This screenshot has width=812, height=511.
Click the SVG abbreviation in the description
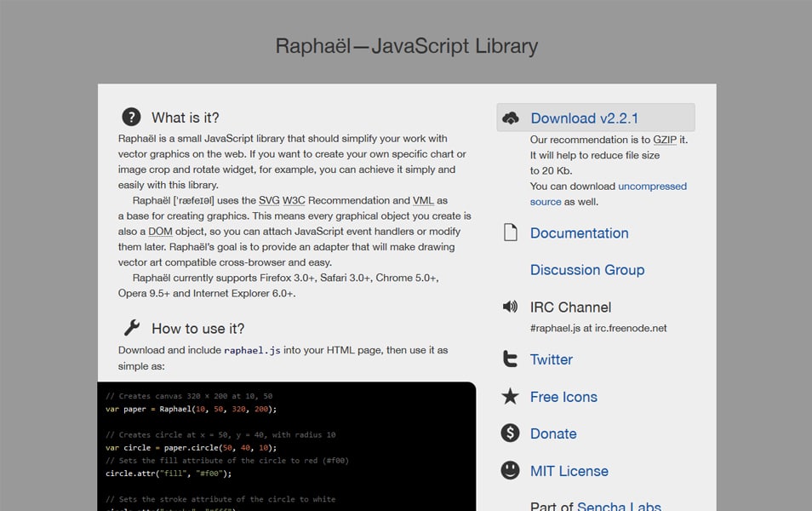click(x=269, y=200)
